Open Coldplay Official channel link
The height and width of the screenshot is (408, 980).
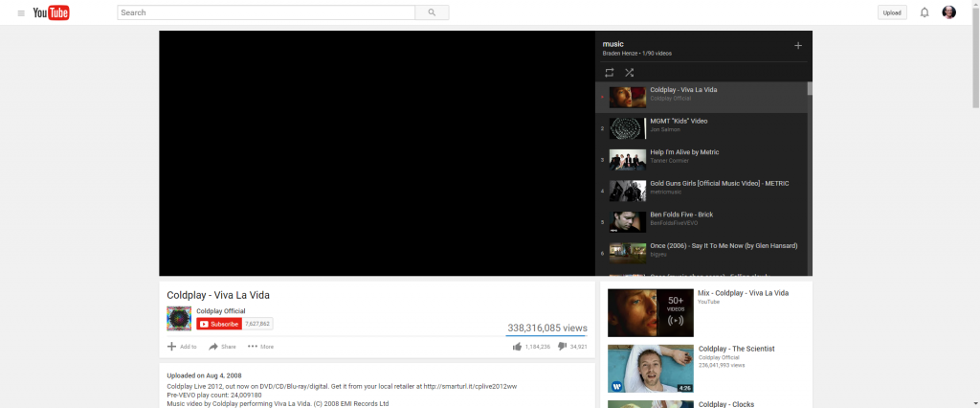pos(221,311)
